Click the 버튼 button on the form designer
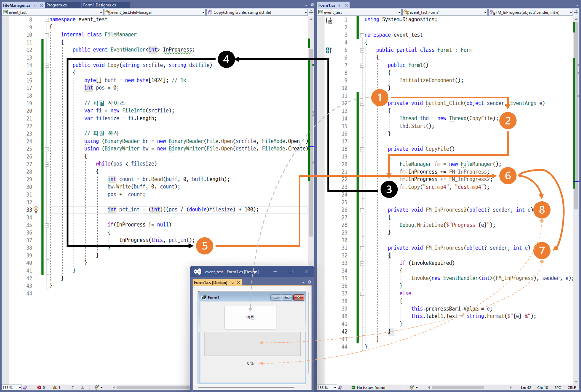This screenshot has width=581, height=392. (x=250, y=317)
